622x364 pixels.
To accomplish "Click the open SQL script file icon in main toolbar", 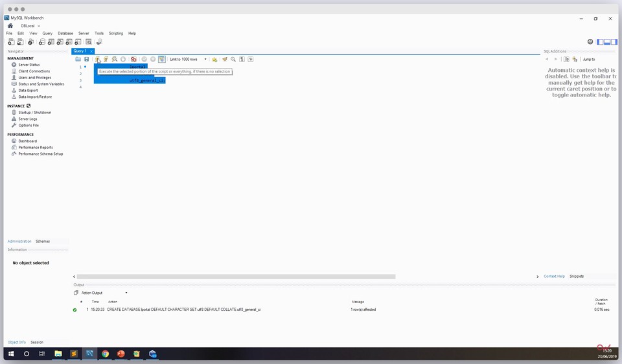I will coord(20,41).
